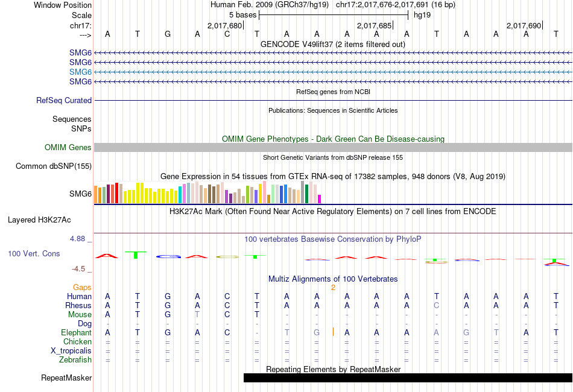Click the Common dbSNP(155) track label
This screenshot has width=573, height=392.
54,166
